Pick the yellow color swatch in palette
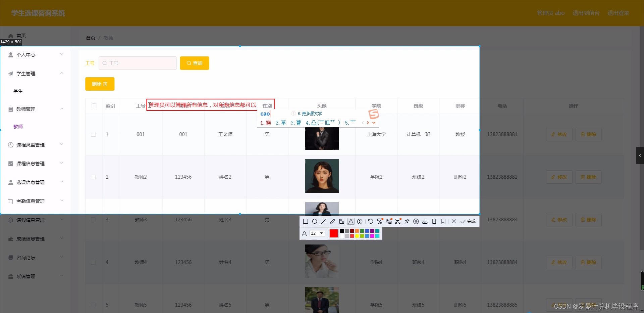Viewport: 644px width, 313px height. [x=358, y=236]
